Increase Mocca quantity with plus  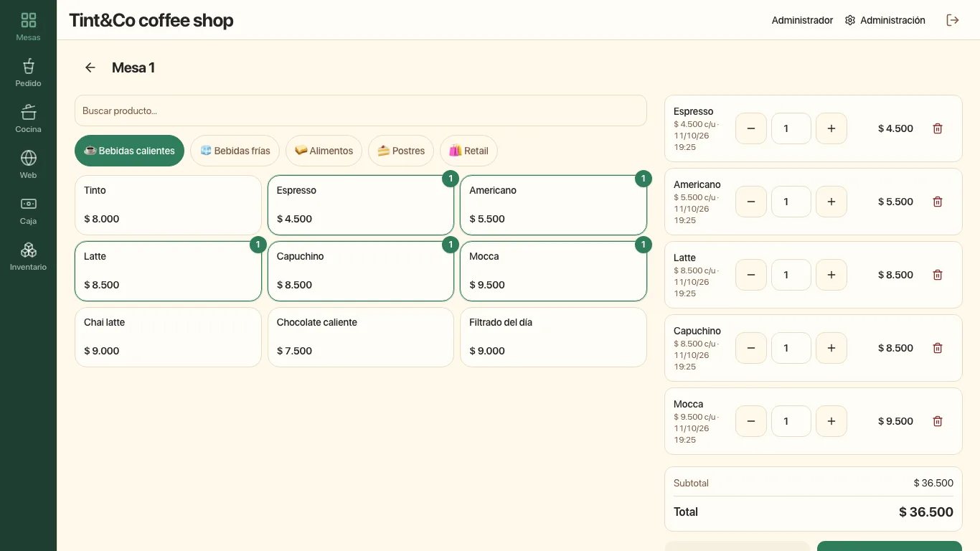(831, 421)
